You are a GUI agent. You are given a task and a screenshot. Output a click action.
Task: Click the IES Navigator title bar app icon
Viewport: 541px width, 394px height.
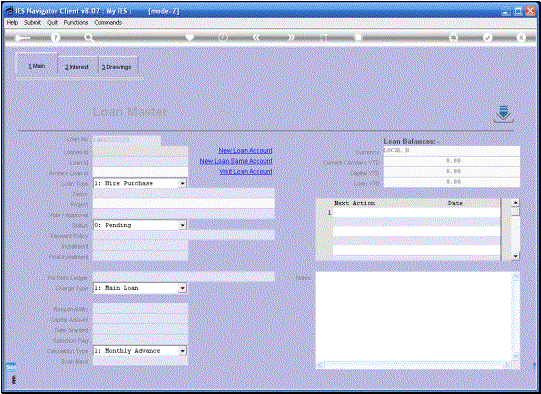(10, 11)
